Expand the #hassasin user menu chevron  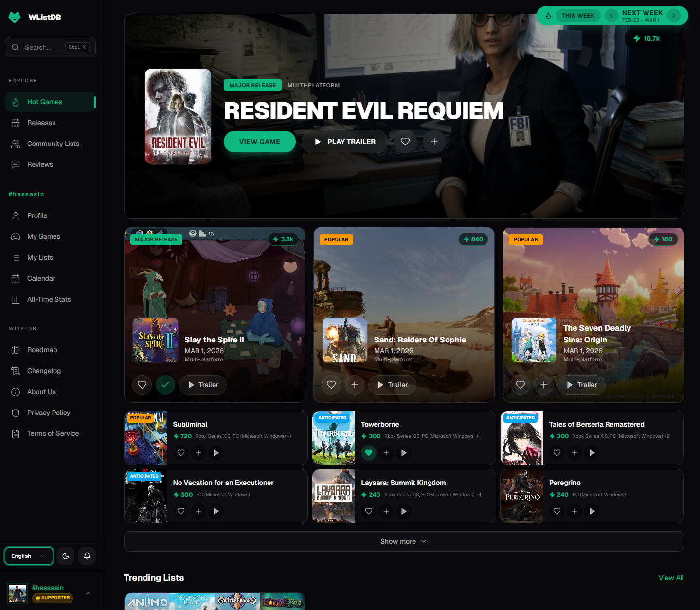[88, 593]
